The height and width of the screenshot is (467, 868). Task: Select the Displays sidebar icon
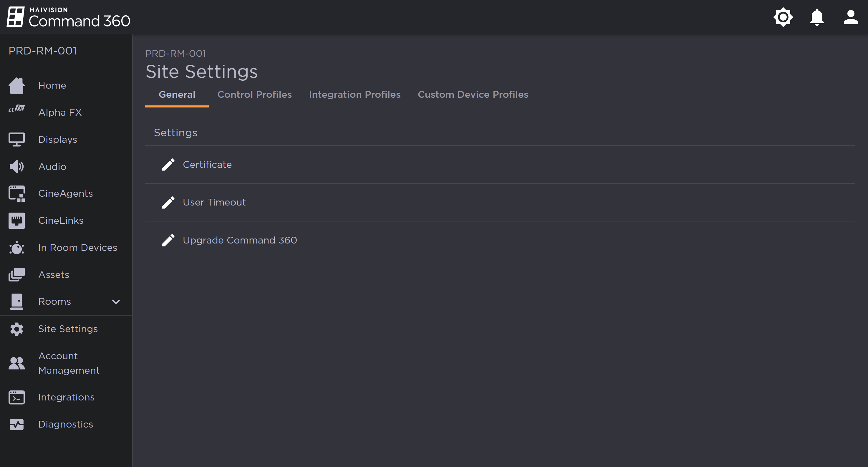point(16,139)
